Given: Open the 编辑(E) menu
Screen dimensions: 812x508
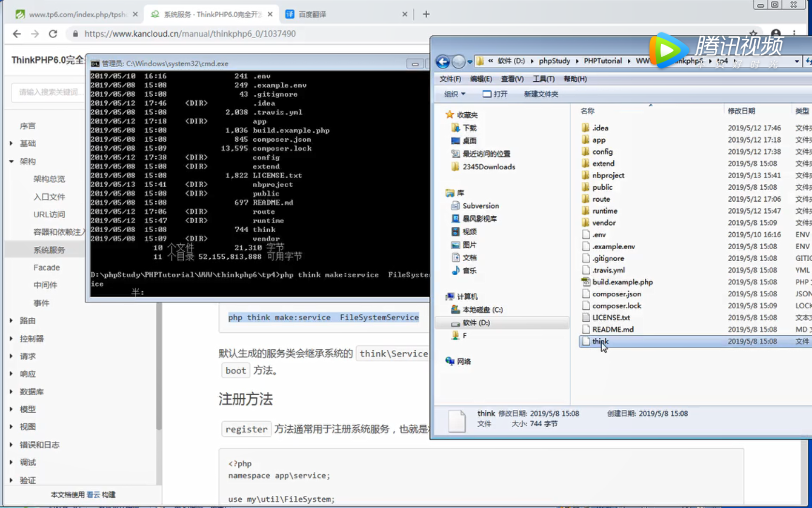Looking at the screenshot, I should coord(481,79).
